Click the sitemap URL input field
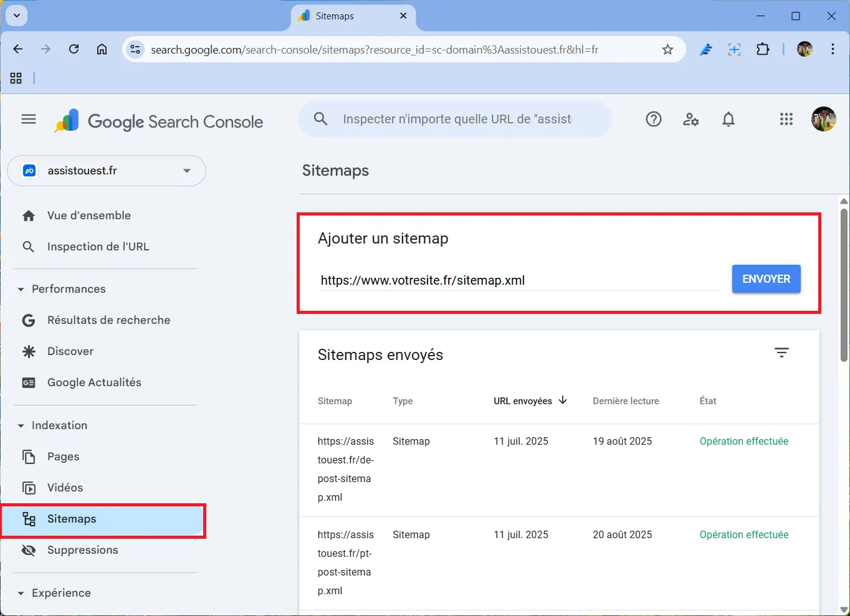The image size is (850, 616). point(518,280)
